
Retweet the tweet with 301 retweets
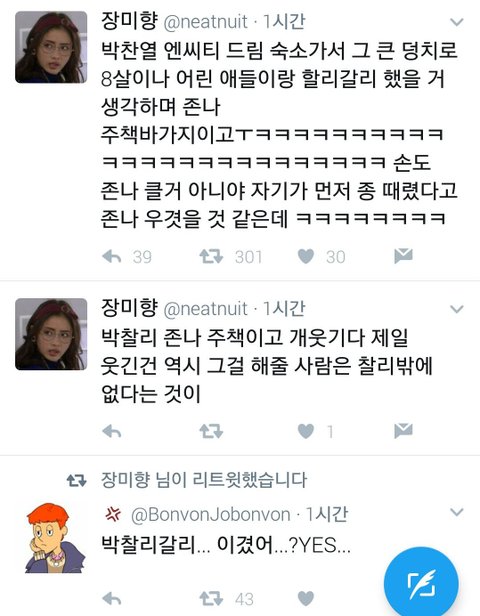(x=211, y=257)
